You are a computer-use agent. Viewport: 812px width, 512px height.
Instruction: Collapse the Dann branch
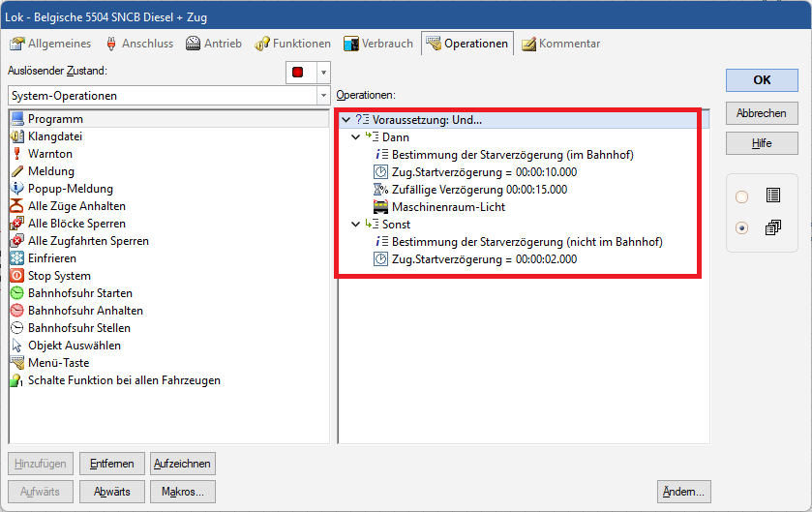(355, 137)
